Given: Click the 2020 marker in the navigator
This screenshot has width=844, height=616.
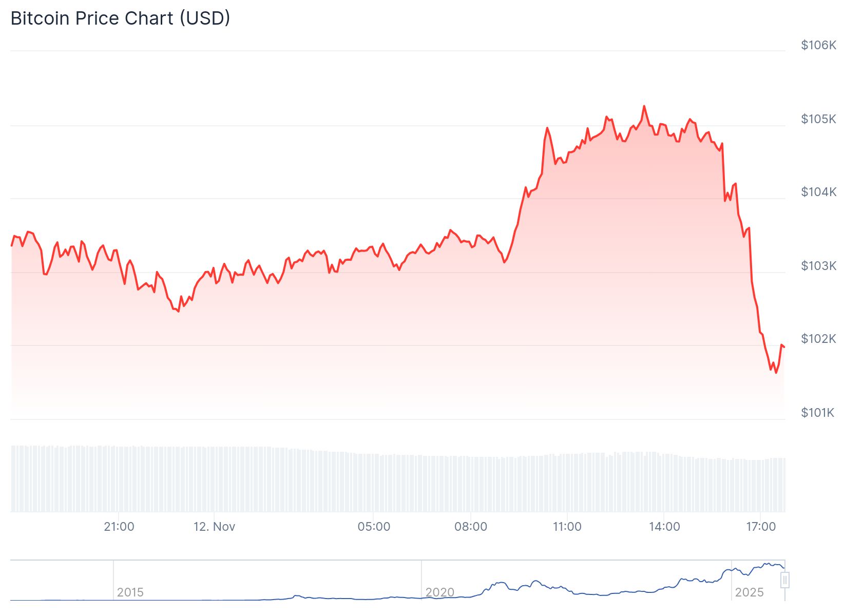Looking at the screenshot, I should (x=440, y=592).
